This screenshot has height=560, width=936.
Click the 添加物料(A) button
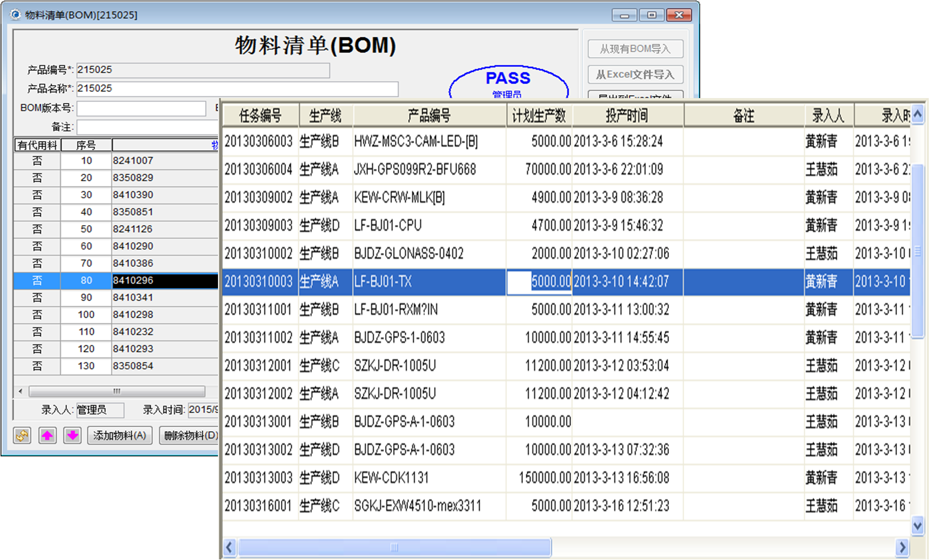[x=119, y=435]
